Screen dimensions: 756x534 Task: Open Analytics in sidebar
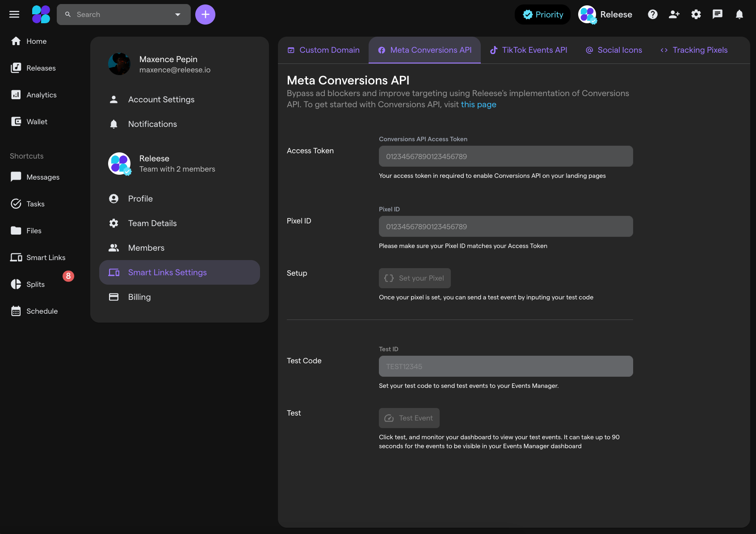(34, 95)
